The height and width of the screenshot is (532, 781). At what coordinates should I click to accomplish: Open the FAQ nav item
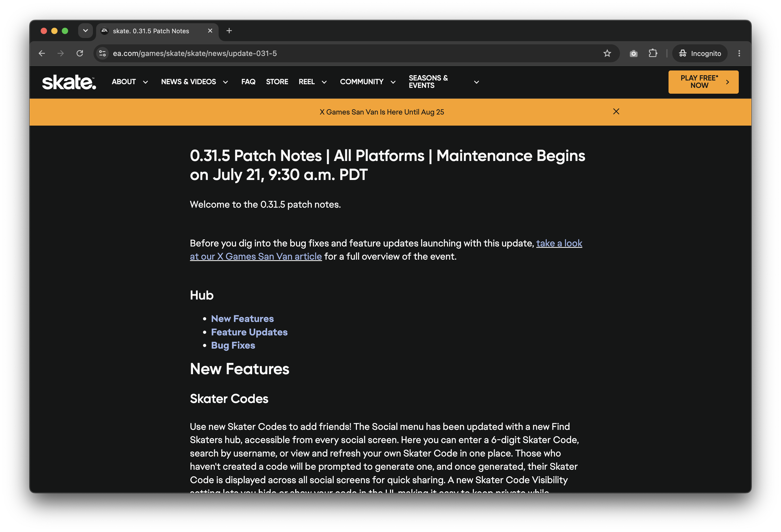pyautogui.click(x=248, y=82)
